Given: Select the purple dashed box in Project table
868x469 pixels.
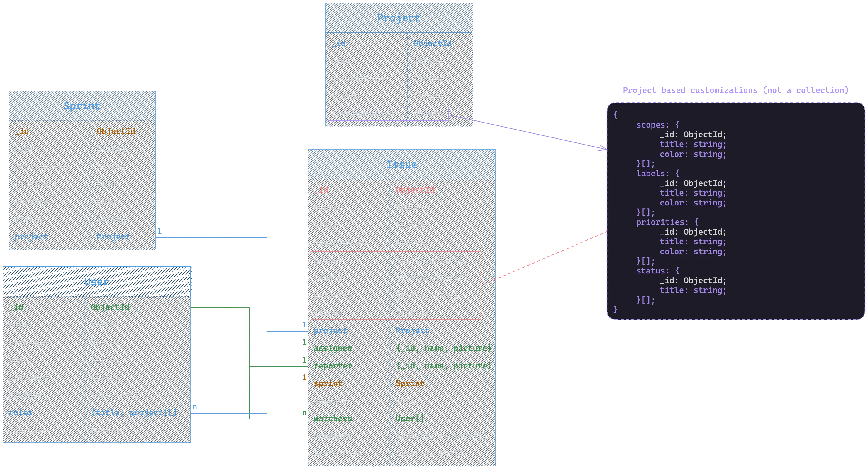Looking at the screenshot, I should tap(388, 114).
